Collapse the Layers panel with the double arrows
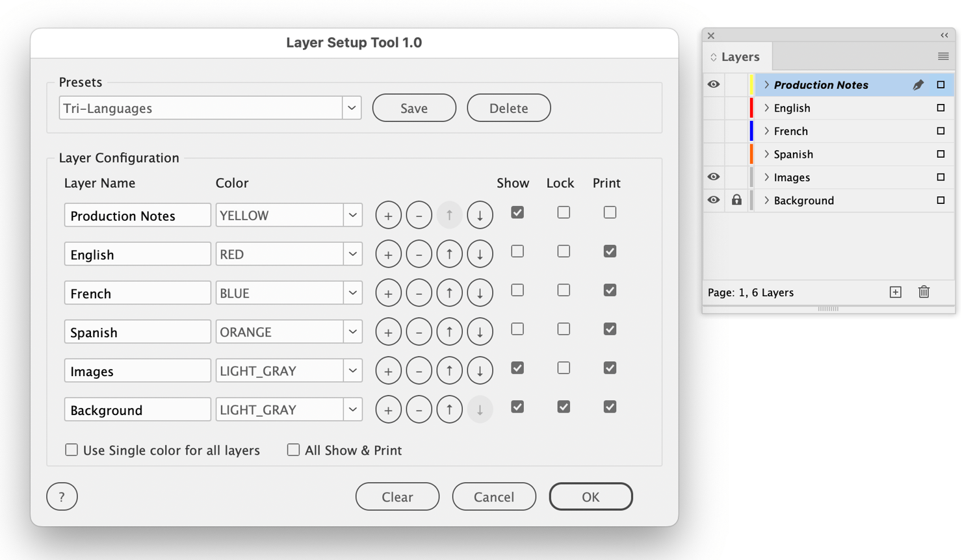975x560 pixels. coord(944,36)
